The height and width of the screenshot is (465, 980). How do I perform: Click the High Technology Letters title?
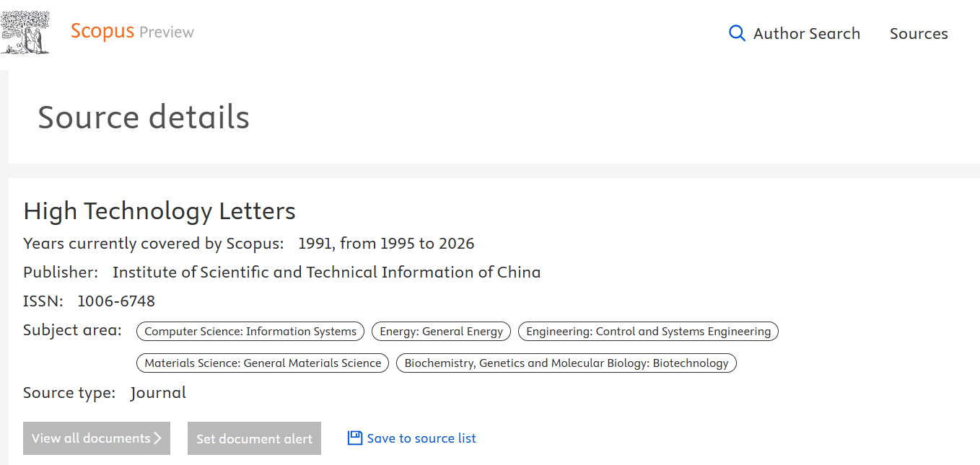pyautogui.click(x=159, y=211)
